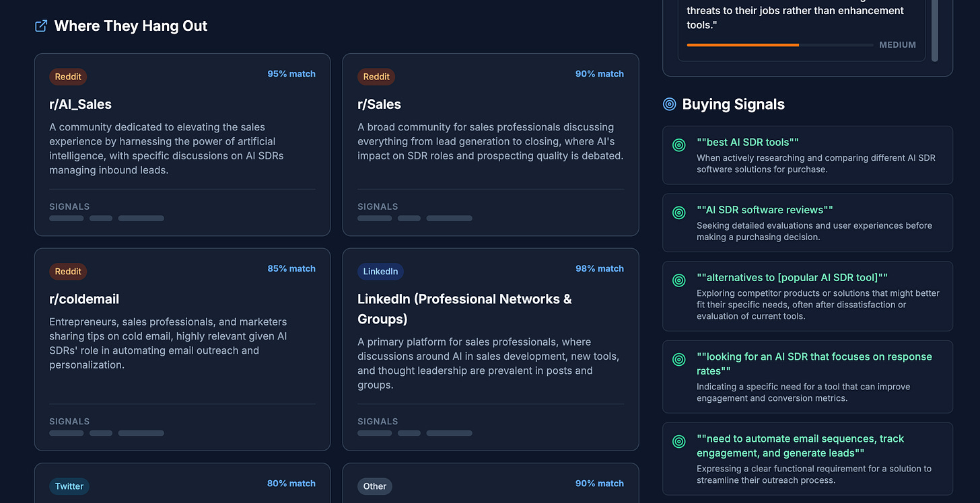980x503 pixels.
Task: Click "looking for an AI SDR that focuses" text
Action: point(814,364)
